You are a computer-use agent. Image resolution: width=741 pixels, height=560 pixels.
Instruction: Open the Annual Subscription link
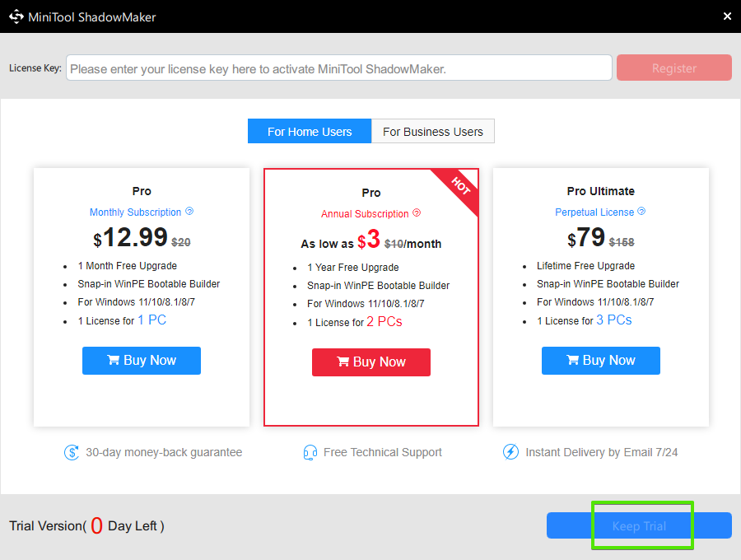click(x=365, y=214)
